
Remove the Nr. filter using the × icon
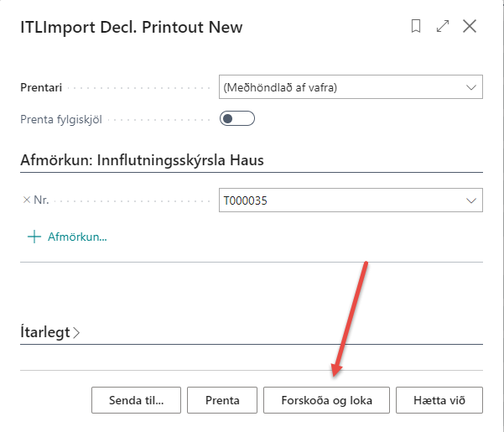pyautogui.click(x=26, y=200)
